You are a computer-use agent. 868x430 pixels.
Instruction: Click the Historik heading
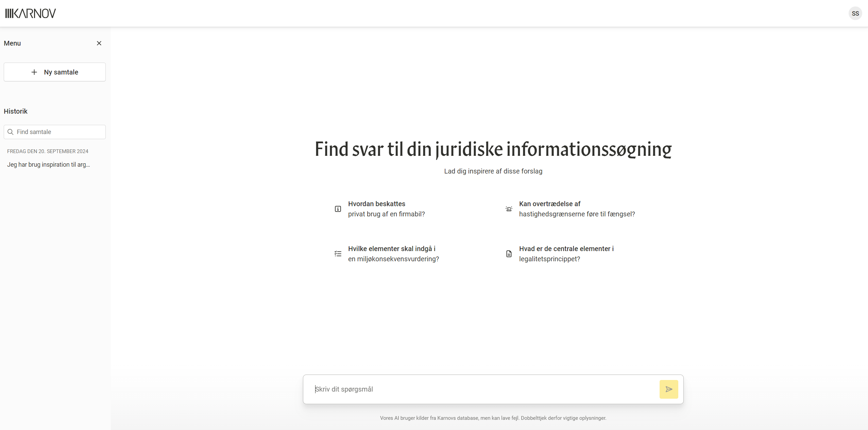[x=16, y=111]
